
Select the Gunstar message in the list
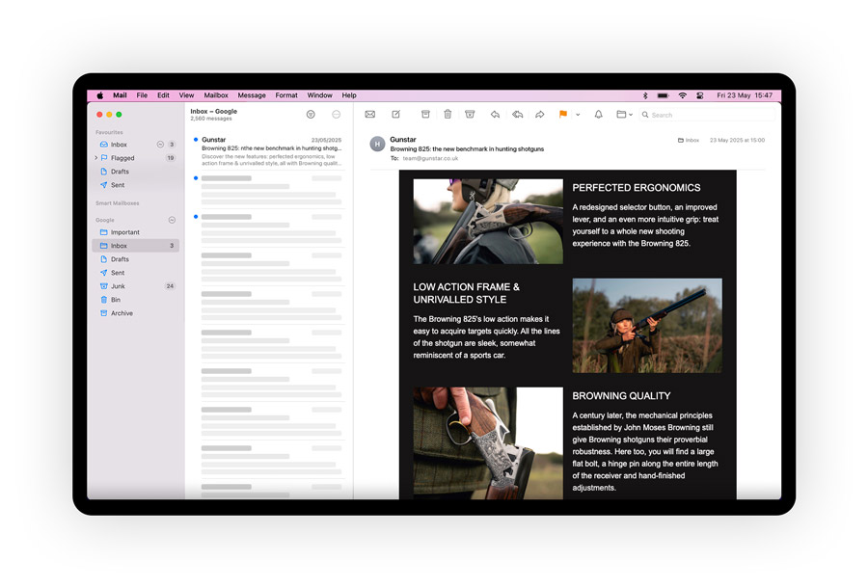267,151
